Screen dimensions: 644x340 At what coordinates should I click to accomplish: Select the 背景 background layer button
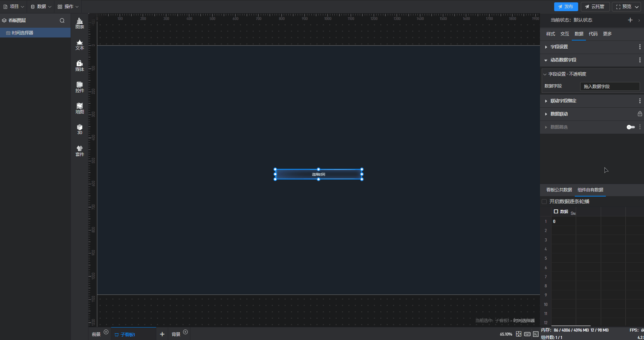(x=176, y=334)
